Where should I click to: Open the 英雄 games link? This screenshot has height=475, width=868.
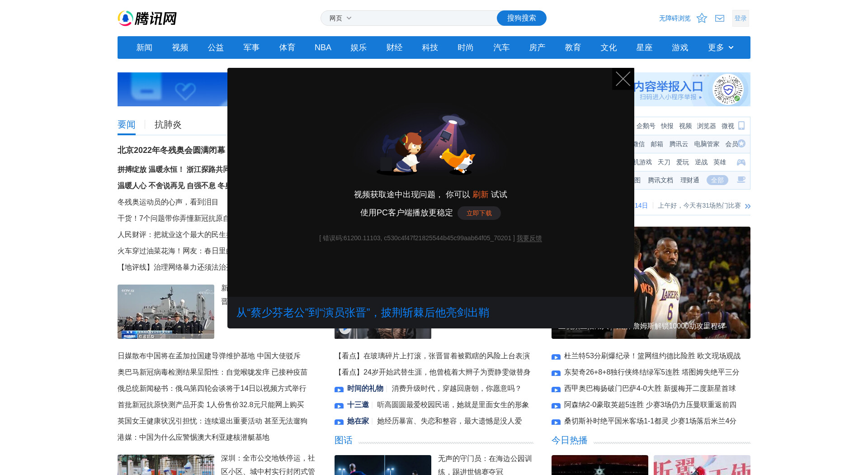click(720, 162)
